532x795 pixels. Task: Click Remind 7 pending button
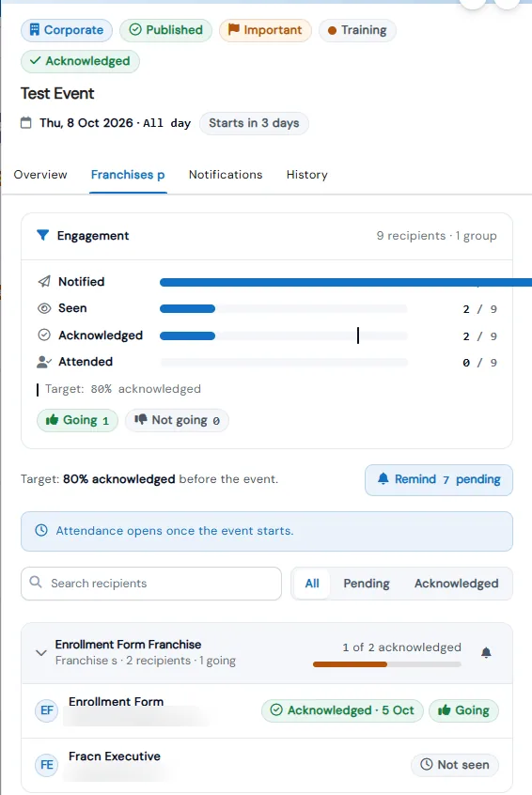click(439, 479)
